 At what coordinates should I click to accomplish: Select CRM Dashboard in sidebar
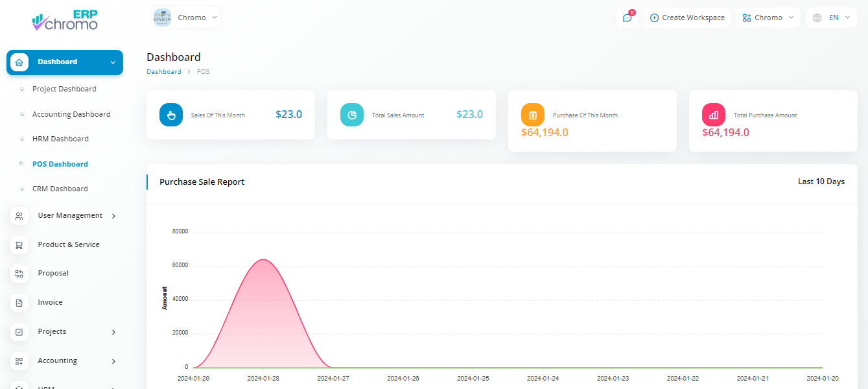60,189
